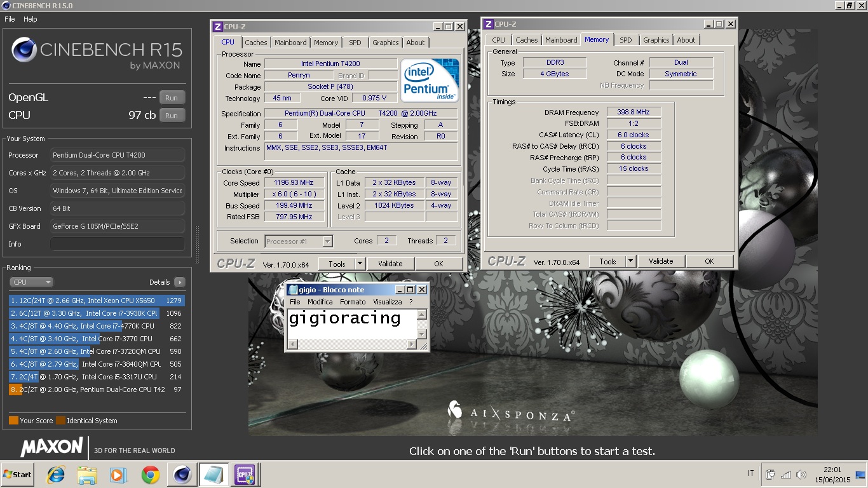The height and width of the screenshot is (488, 868).
Task: Open SPD tab in right CPU-Z window
Action: [x=626, y=40]
